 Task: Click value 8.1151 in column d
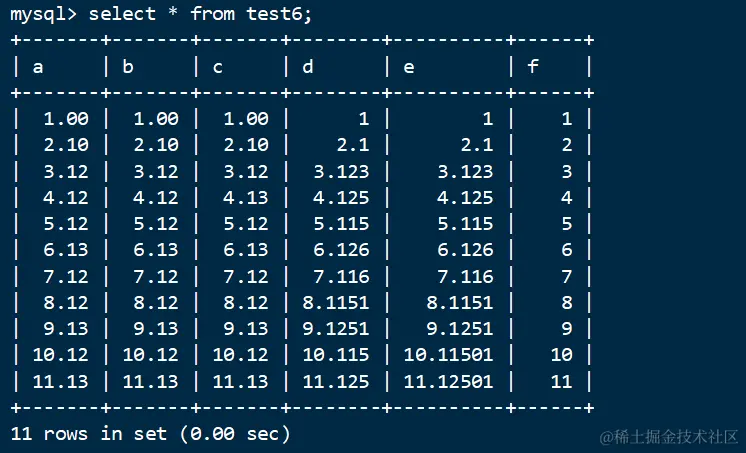336,302
